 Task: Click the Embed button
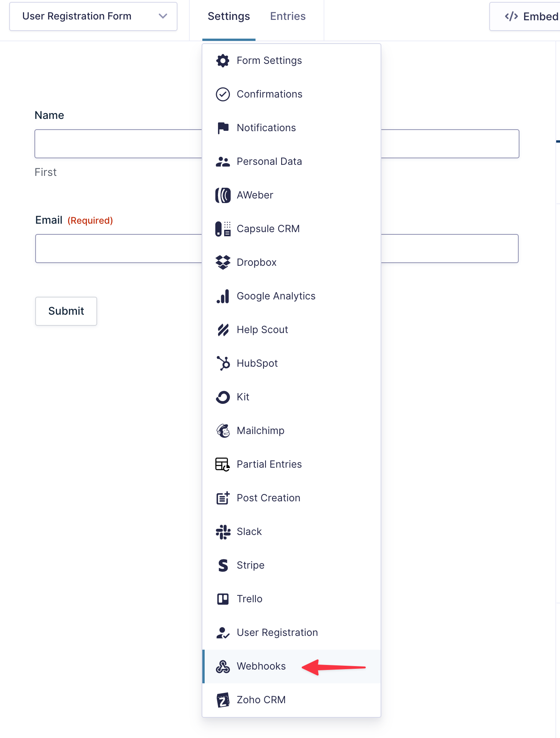[532, 16]
